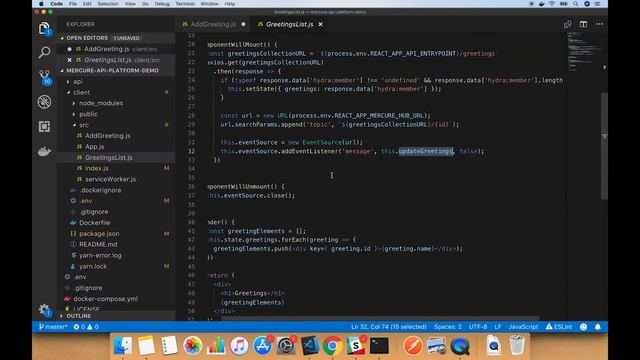Click the code minimap preview
Viewport: 640px width, 360px height.
[x=583, y=51]
